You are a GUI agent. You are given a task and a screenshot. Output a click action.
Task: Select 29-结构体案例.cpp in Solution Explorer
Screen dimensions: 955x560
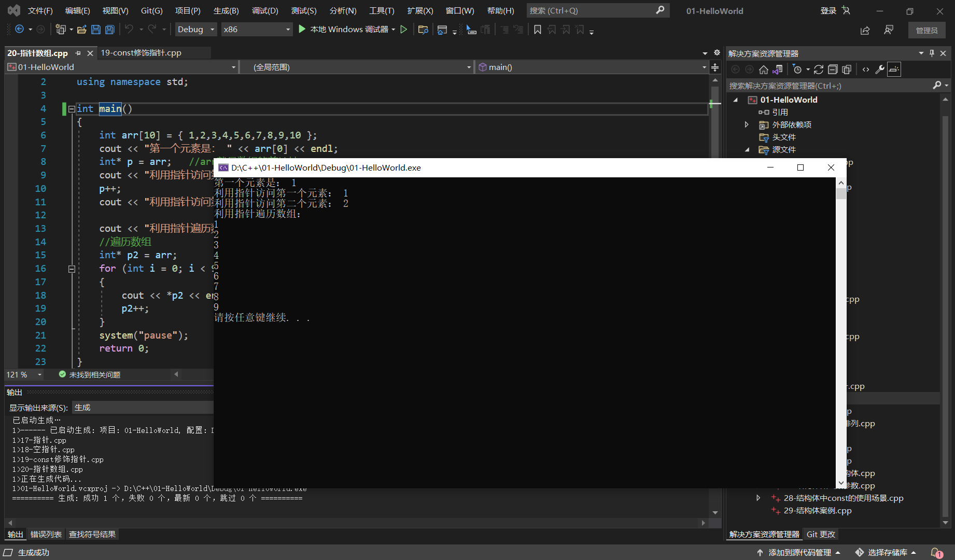[x=818, y=511]
